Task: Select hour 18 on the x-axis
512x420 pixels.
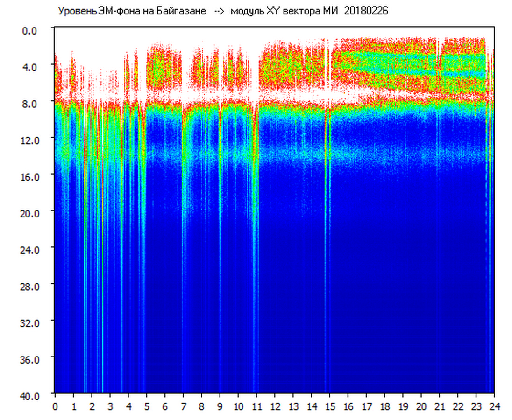Action: (x=384, y=406)
